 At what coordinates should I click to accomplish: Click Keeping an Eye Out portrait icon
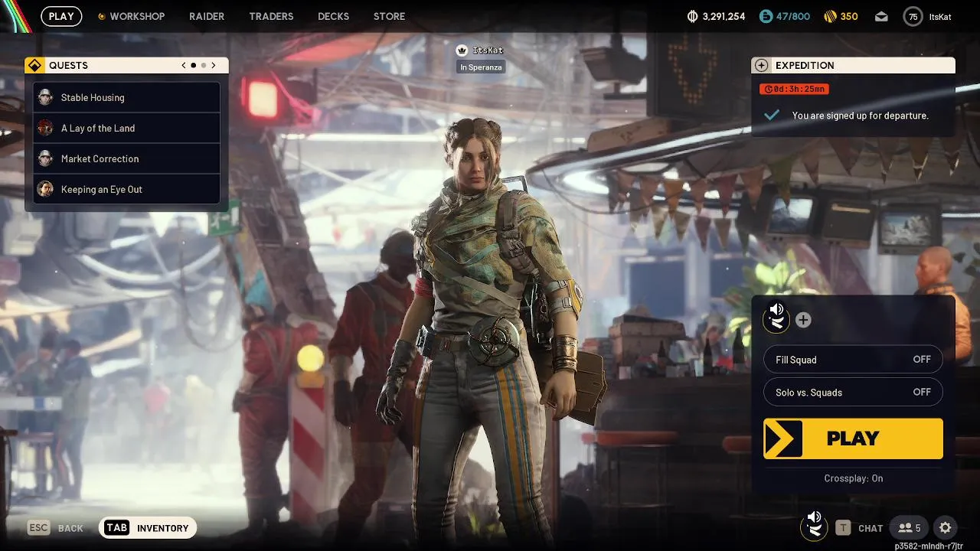click(45, 189)
